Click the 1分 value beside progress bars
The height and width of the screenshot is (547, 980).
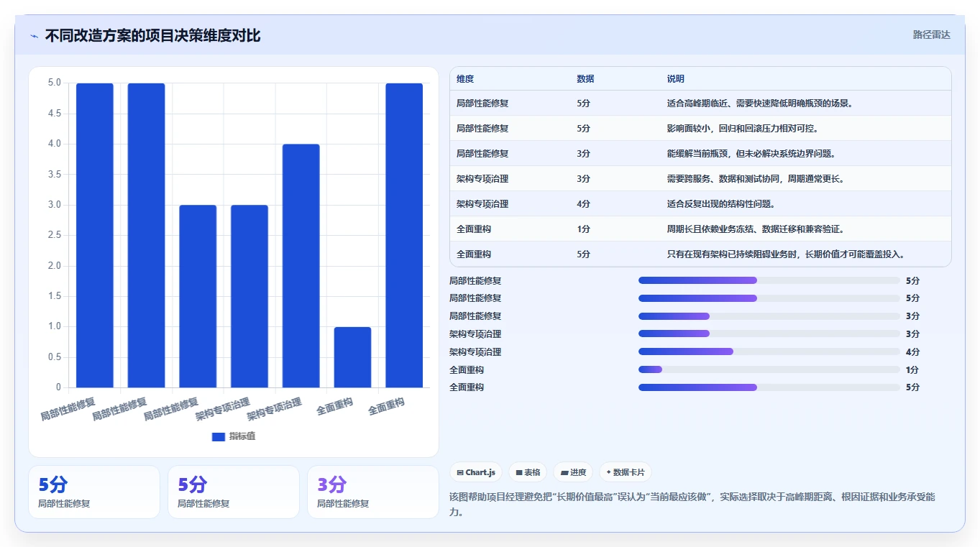pyautogui.click(x=912, y=369)
